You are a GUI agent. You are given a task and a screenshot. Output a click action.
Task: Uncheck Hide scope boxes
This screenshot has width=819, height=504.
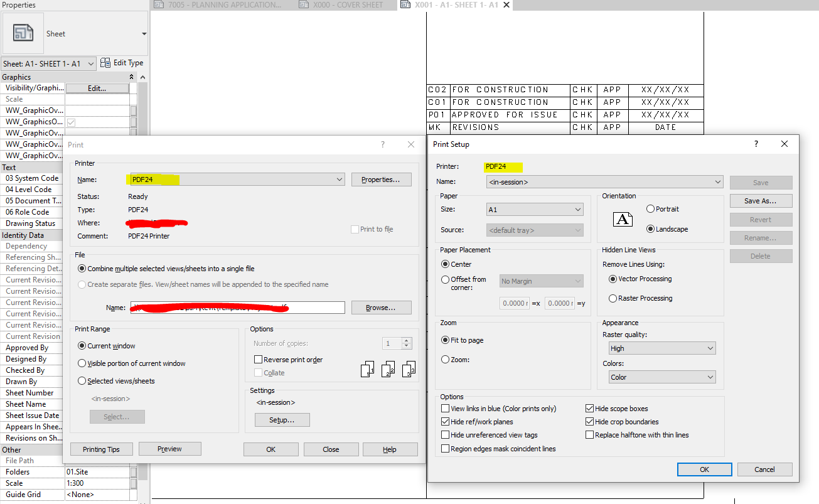tap(590, 408)
